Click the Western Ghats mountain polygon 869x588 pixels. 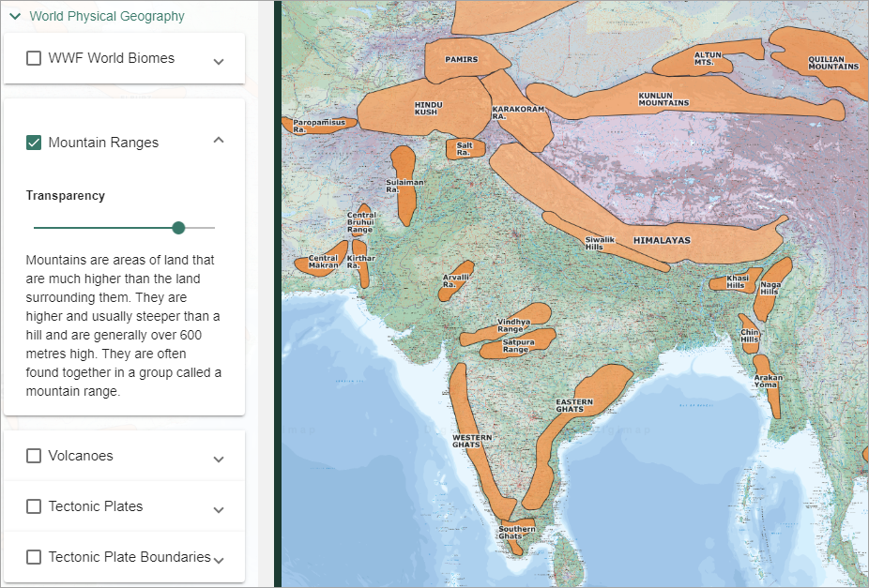coord(472,440)
